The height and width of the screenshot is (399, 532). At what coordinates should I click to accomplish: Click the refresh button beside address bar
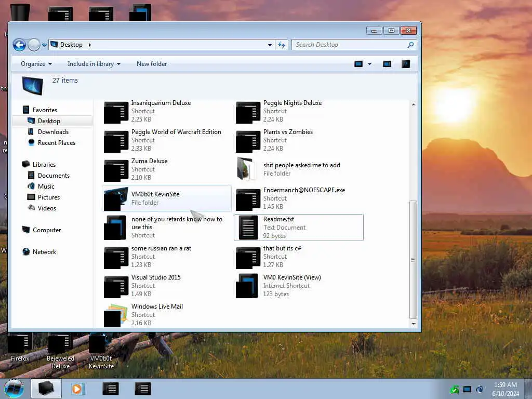tap(282, 45)
